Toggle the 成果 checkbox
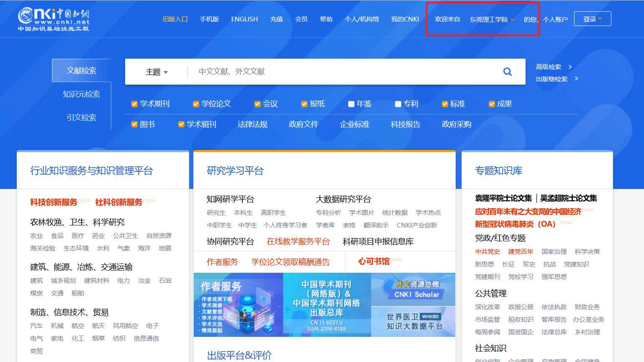 (492, 104)
